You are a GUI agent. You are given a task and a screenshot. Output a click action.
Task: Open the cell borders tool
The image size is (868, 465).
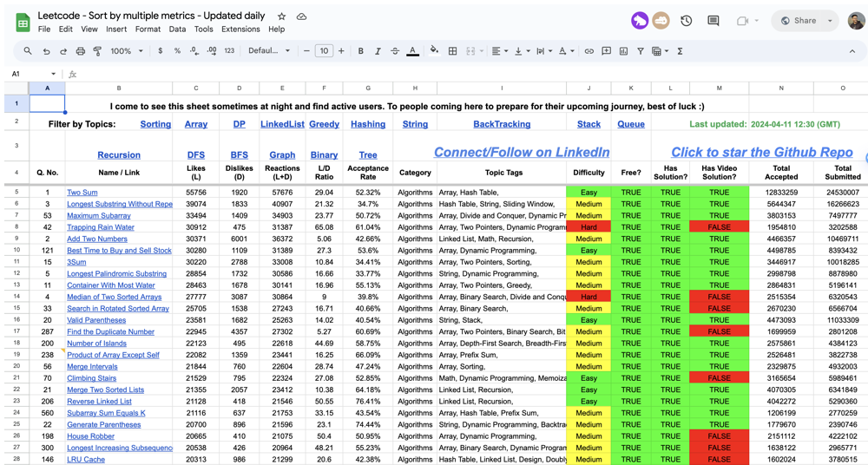(452, 51)
